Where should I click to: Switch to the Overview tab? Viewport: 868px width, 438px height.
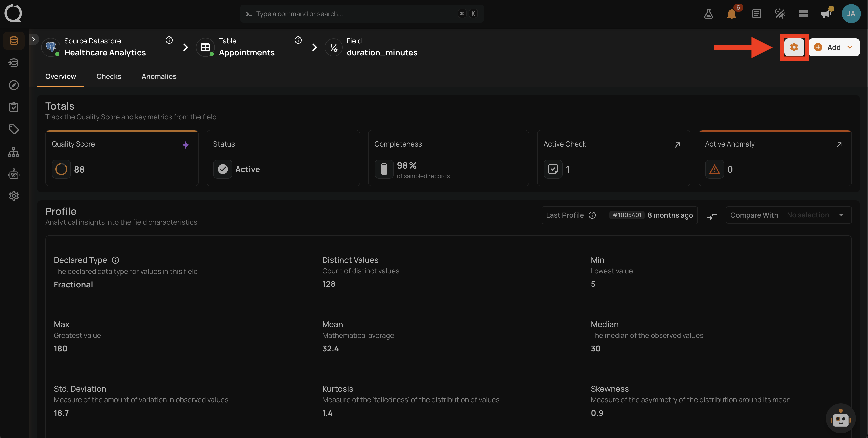point(61,76)
